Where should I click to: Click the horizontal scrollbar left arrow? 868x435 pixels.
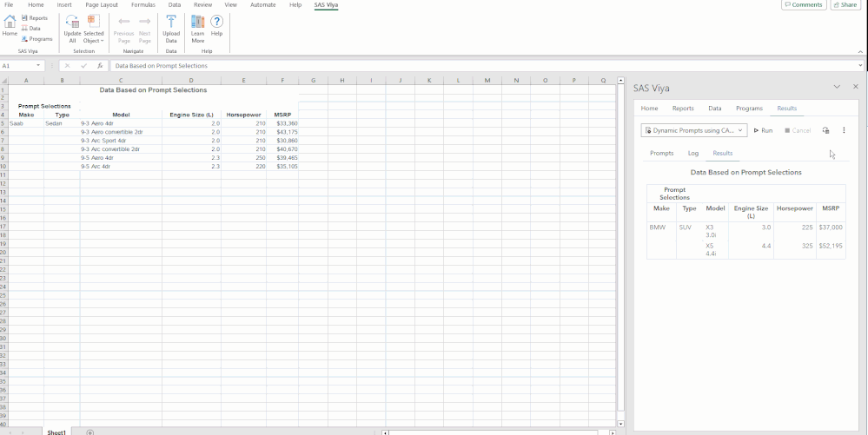385,432
